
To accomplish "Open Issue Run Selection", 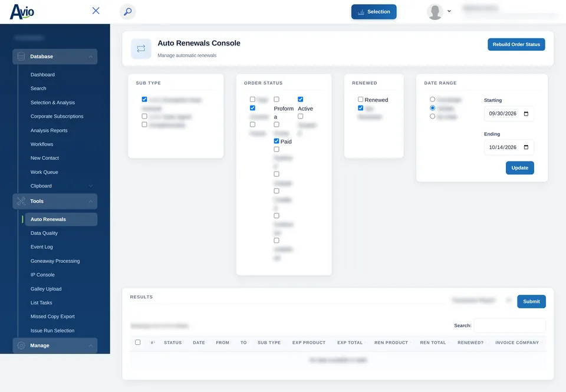I will pos(52,331).
